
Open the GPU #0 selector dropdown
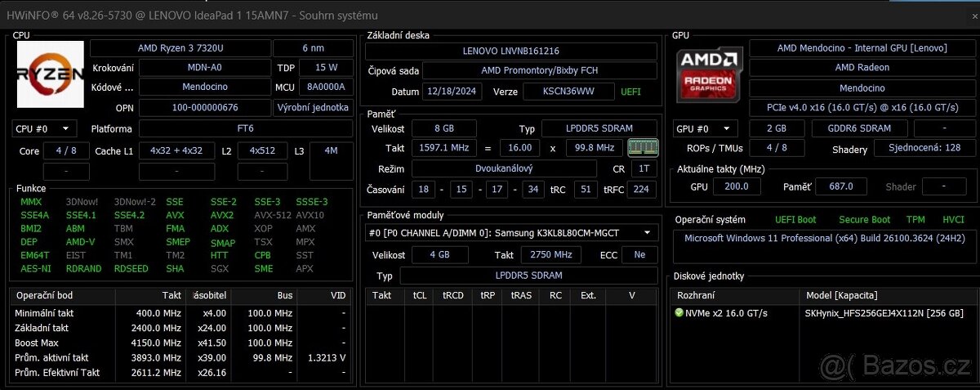pyautogui.click(x=706, y=128)
